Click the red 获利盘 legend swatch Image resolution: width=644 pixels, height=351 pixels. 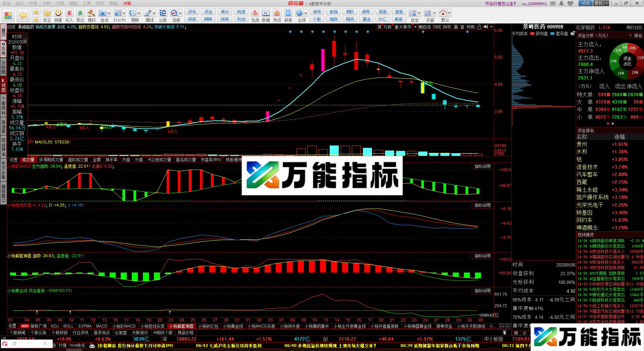[x=532, y=34]
